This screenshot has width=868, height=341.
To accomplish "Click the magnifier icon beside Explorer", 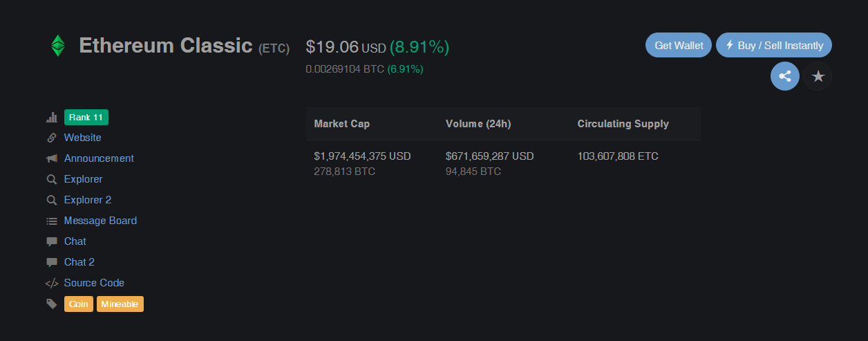I will click(x=51, y=179).
